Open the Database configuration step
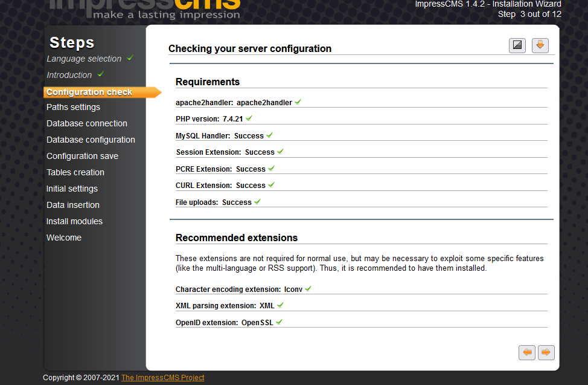Viewport: 588px width, 385px height. point(91,140)
